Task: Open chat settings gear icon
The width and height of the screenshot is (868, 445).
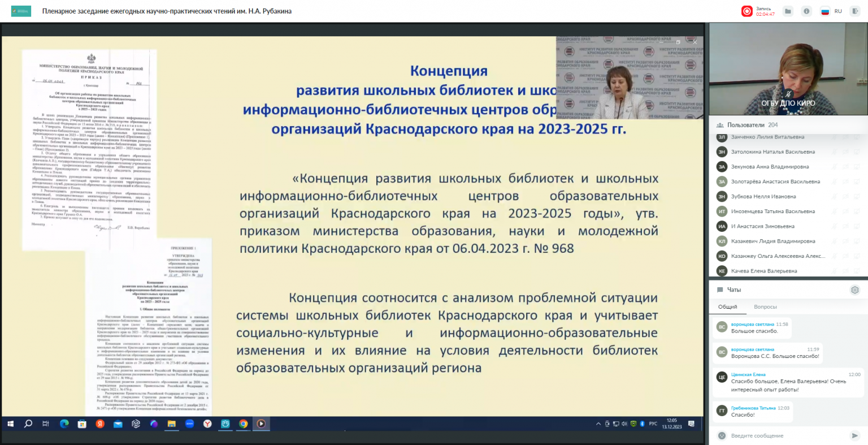Action: tap(854, 290)
